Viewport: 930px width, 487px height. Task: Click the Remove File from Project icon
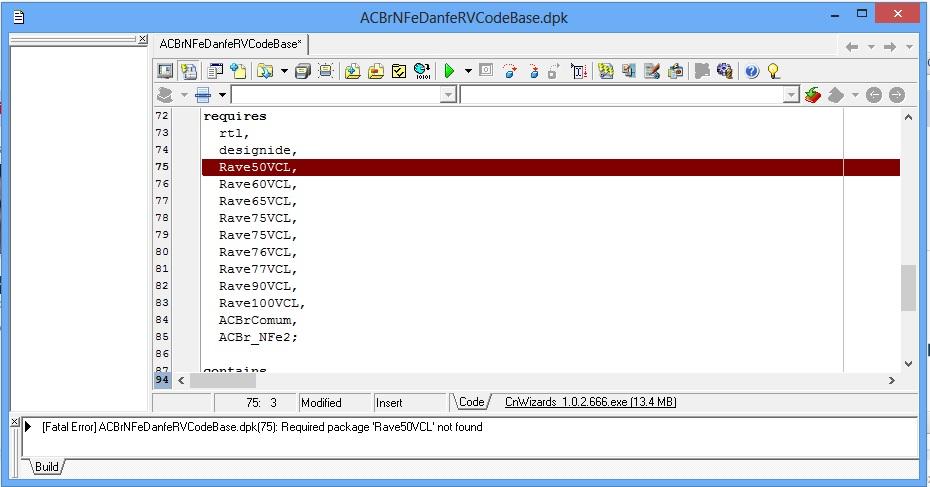[x=375, y=71]
